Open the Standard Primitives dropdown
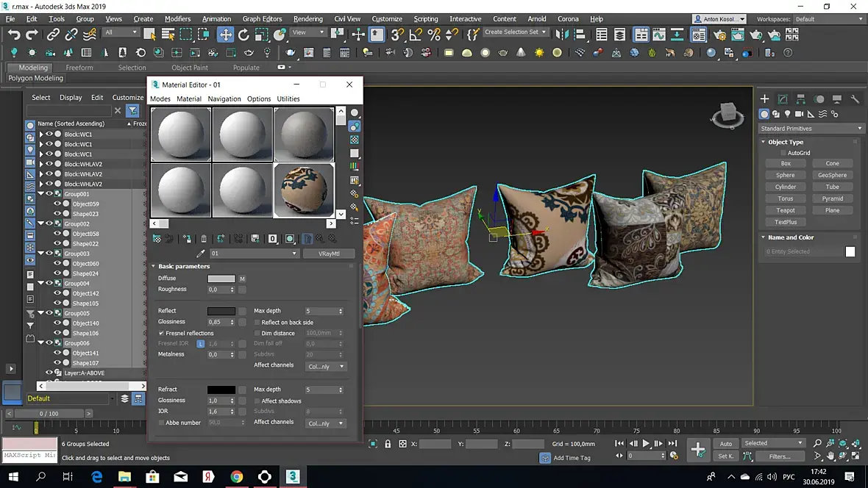Image resolution: width=868 pixels, height=488 pixels. [809, 129]
